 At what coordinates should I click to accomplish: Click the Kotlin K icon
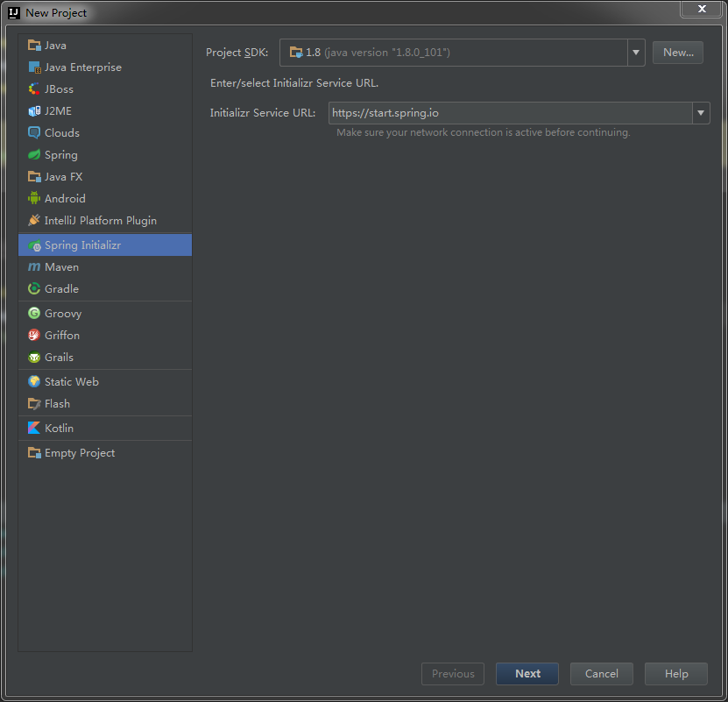(34, 428)
